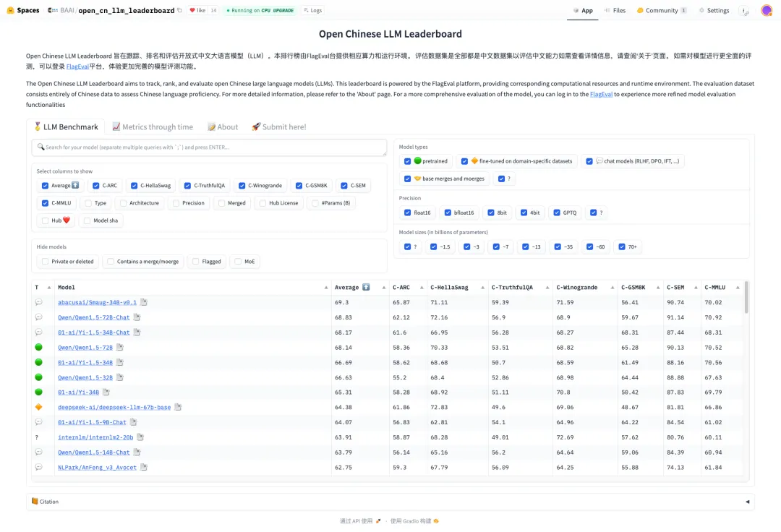781x532 pixels.
Task: Uncheck the C-HellaSwag column checkbox
Action: (x=134, y=186)
